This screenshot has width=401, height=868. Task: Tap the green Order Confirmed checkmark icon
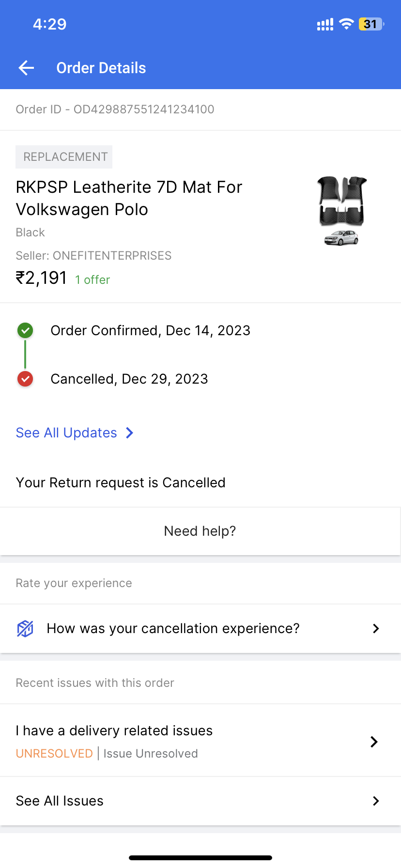(25, 331)
